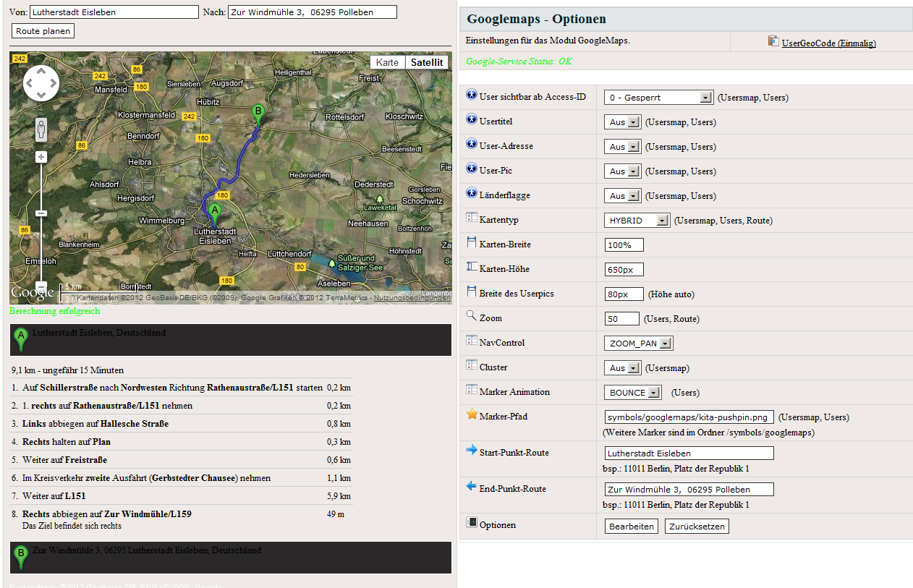Click the Nach destination field

[x=313, y=12]
